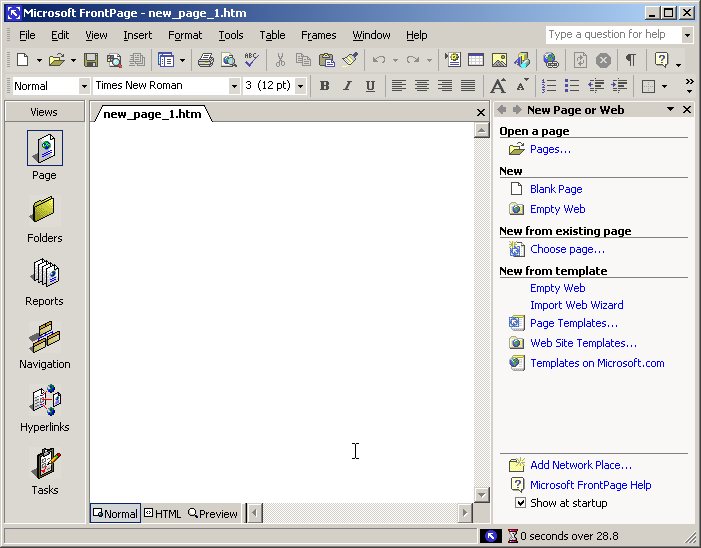This screenshot has width=701, height=548.
Task: Click the Increase Font Size icon
Action: pos(498,85)
